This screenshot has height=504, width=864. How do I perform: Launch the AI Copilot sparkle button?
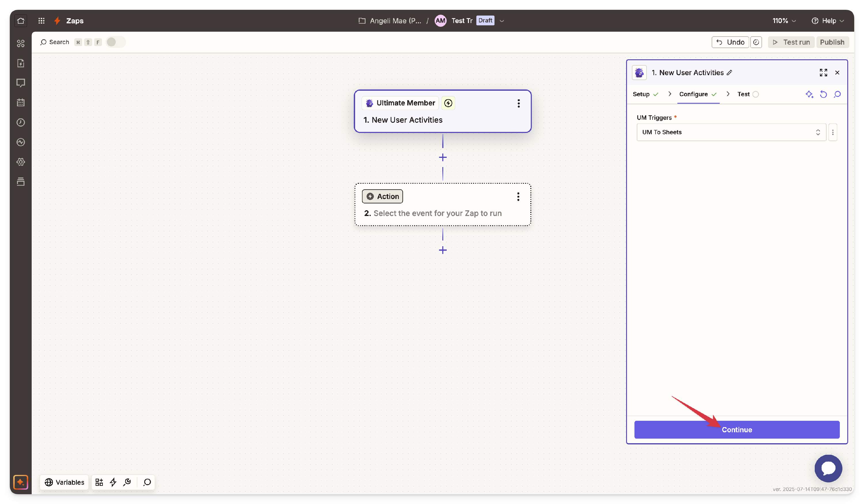[20, 482]
